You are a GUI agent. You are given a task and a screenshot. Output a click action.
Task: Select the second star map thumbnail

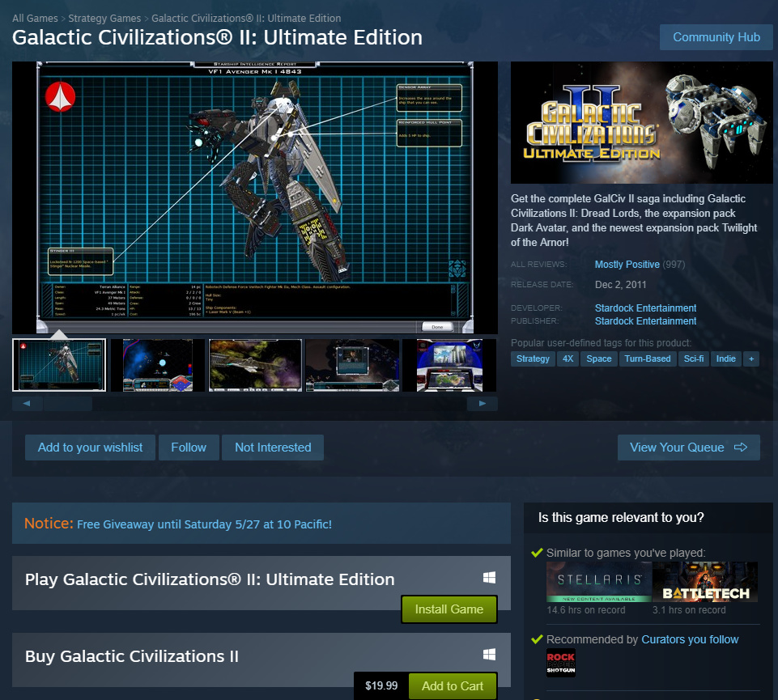tap(157, 365)
